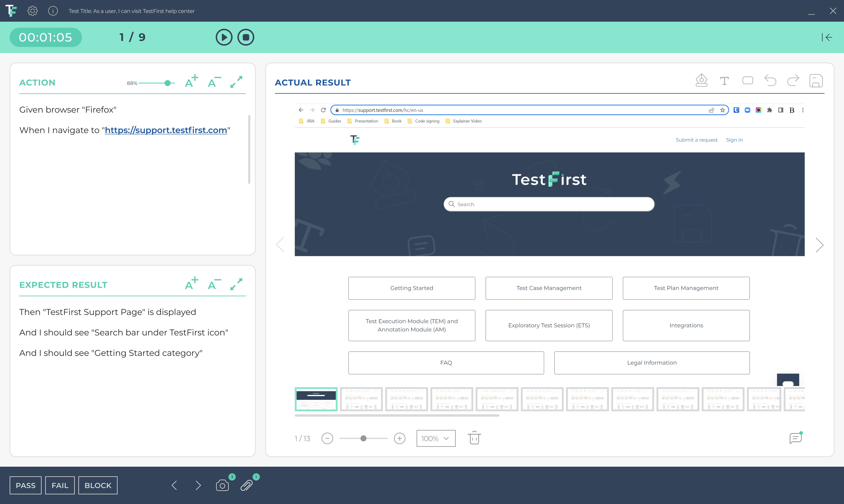Delete the current screenshot with the trash icon

coord(474,438)
